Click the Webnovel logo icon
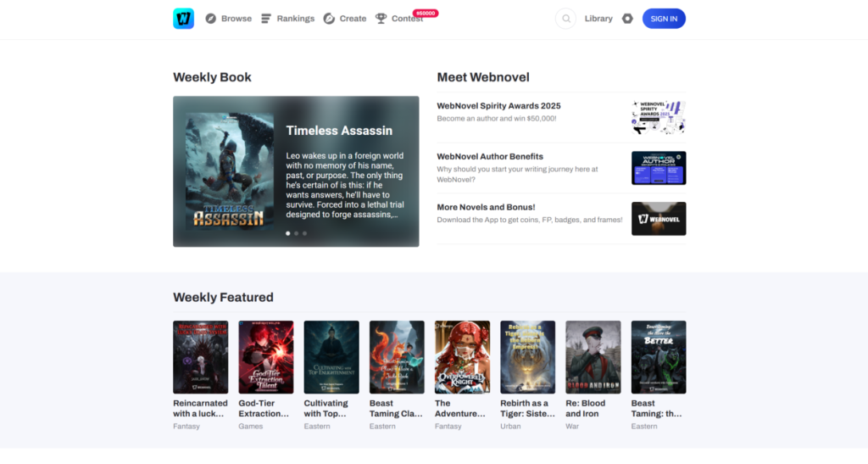Screen dimensions: 868x464 183,19
